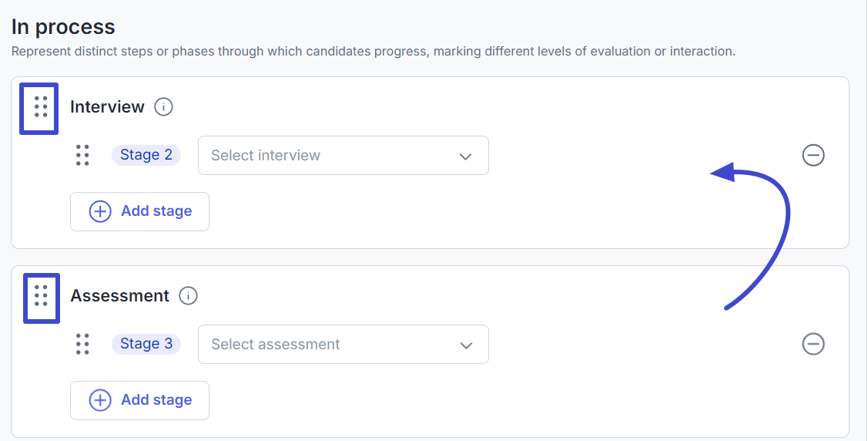Click the Assessment section drag handle
The image size is (868, 441).
41,296
